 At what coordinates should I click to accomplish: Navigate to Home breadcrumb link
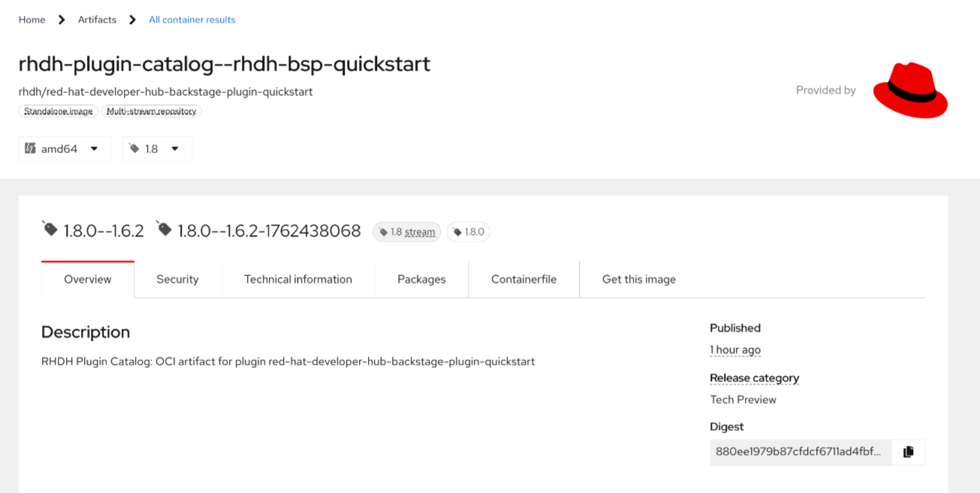[x=32, y=20]
